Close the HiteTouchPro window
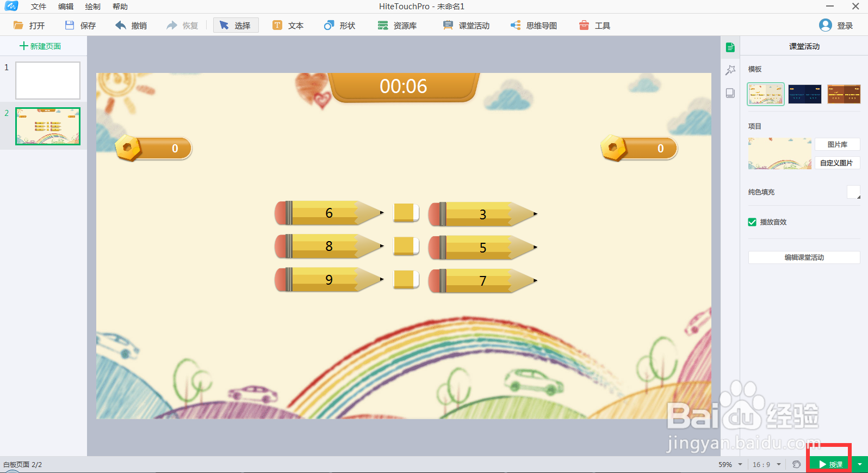Viewport: 868px width, 473px height. pyautogui.click(x=855, y=7)
